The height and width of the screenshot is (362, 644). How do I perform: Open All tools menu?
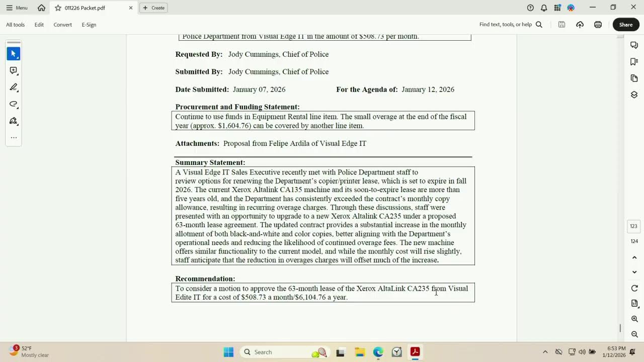pos(15,25)
